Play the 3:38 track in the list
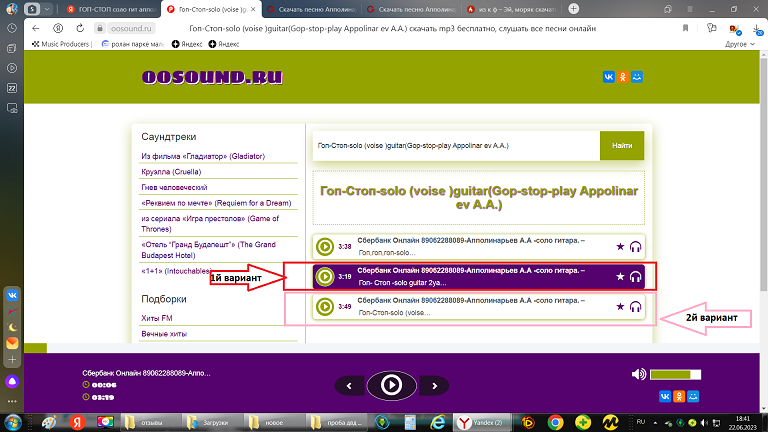 (x=325, y=246)
